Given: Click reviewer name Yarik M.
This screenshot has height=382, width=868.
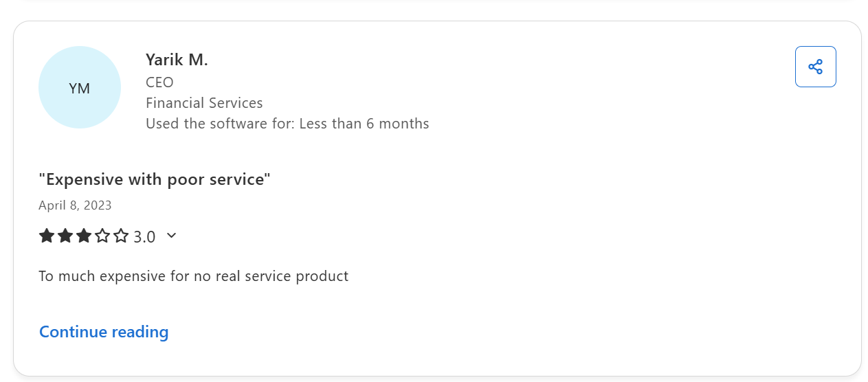Looking at the screenshot, I should (x=177, y=60).
